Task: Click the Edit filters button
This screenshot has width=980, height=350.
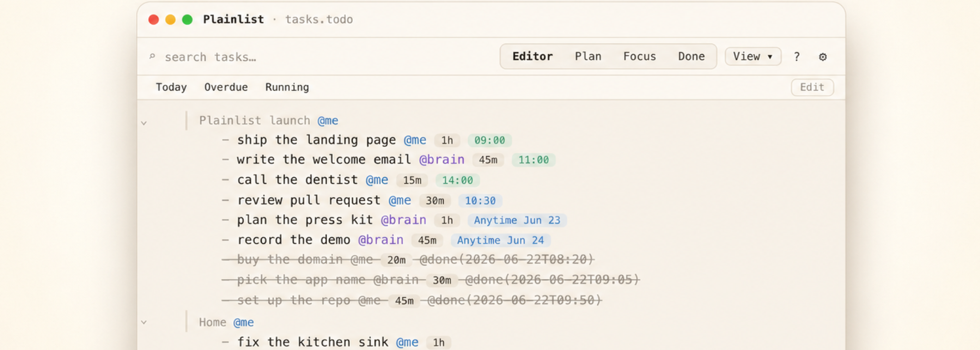Action: 812,87
